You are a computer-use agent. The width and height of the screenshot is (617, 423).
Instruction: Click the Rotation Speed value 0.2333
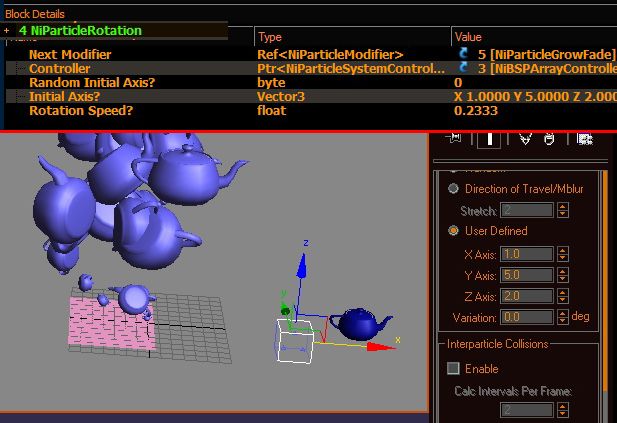click(476, 111)
